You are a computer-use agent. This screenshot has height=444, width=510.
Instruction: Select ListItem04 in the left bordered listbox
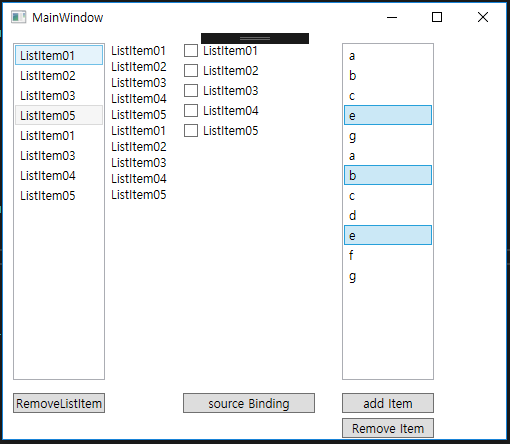click(59, 176)
